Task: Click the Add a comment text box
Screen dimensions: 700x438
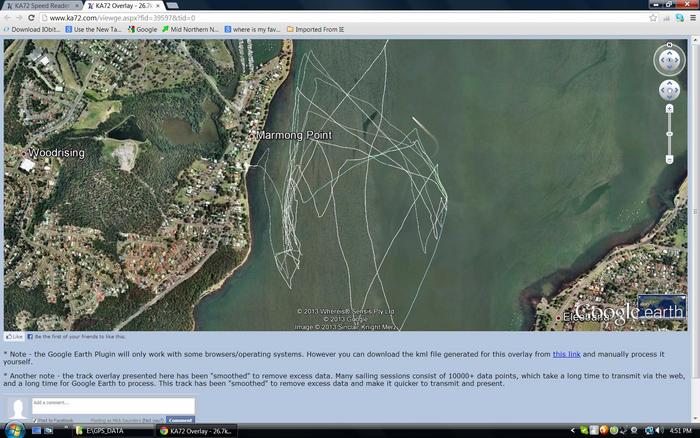Action: click(112, 405)
